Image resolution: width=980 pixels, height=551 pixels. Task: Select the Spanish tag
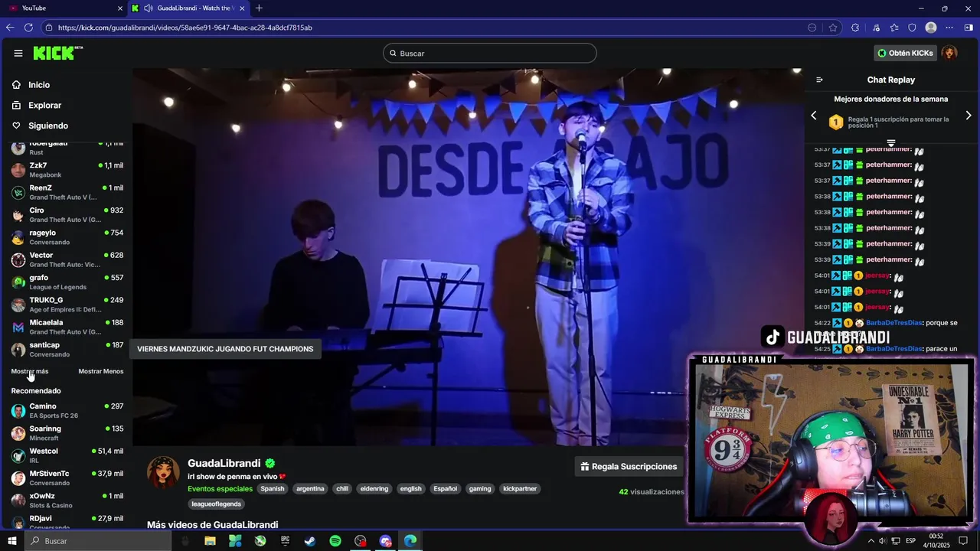[272, 488]
